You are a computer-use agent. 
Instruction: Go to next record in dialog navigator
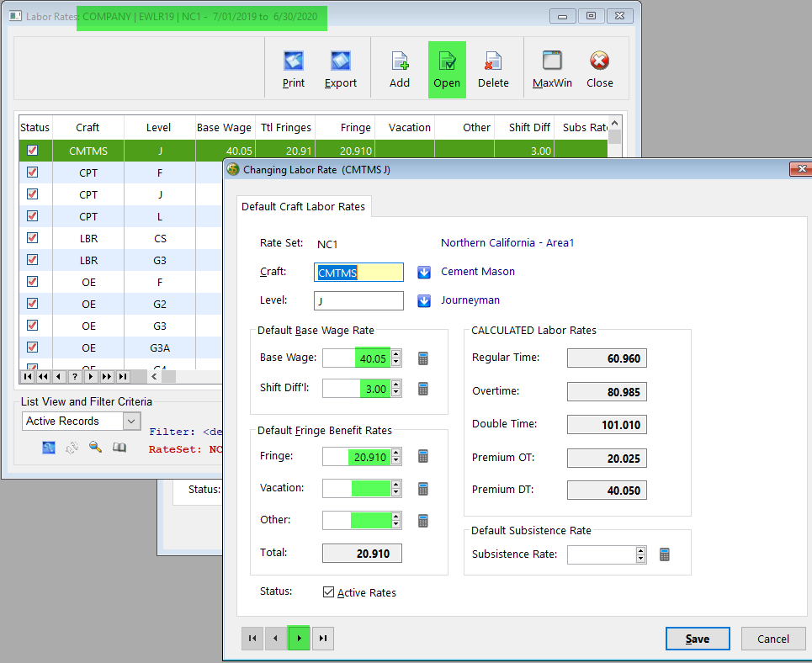[299, 638]
